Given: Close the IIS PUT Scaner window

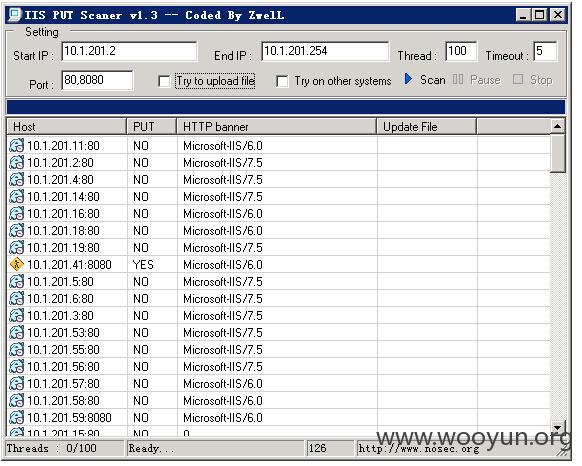Looking at the screenshot, I should 558,15.
